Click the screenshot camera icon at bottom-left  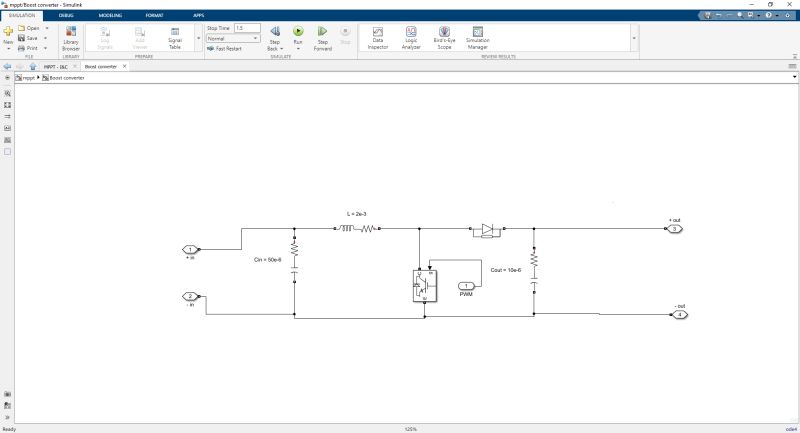tap(7, 394)
